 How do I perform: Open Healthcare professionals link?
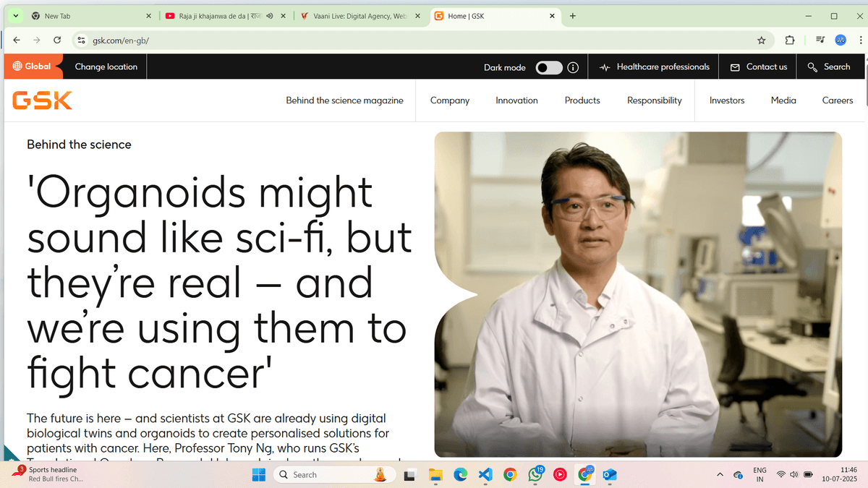point(655,67)
